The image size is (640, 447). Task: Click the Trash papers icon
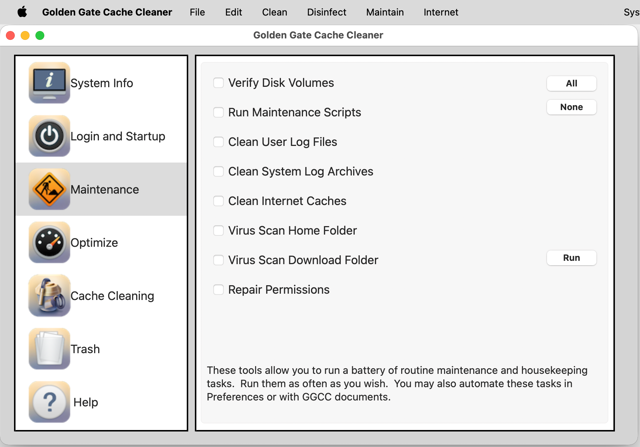coord(49,349)
